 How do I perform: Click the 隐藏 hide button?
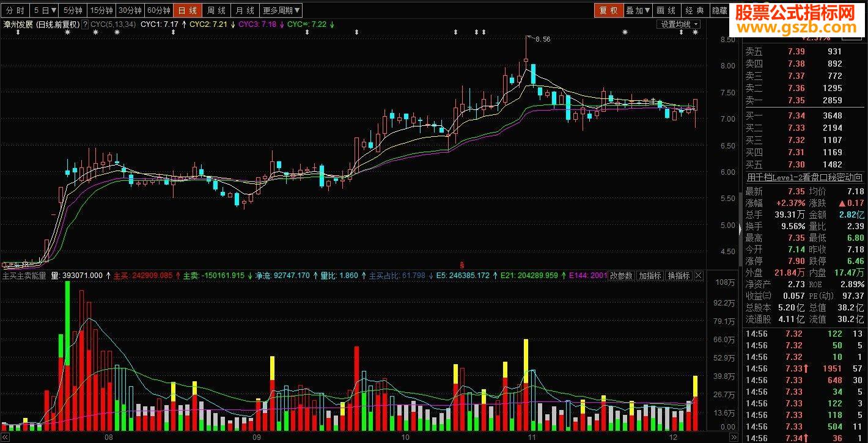tap(719, 10)
